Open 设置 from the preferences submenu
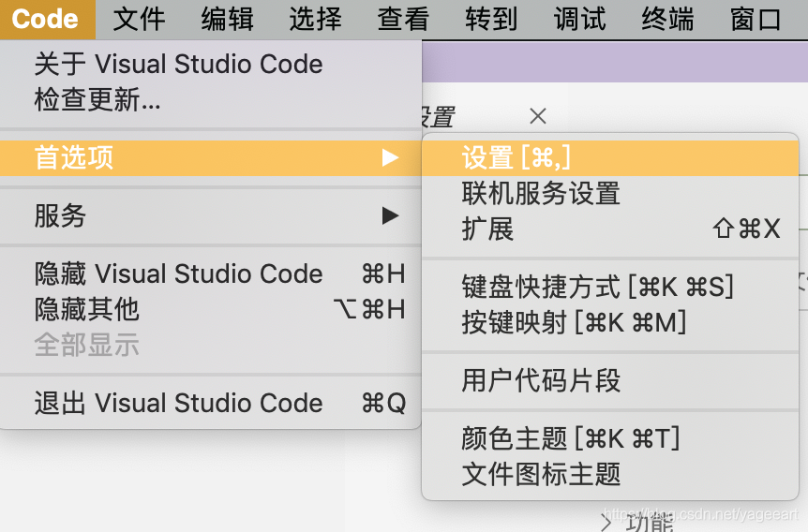The height and width of the screenshot is (532, 808). [610, 157]
